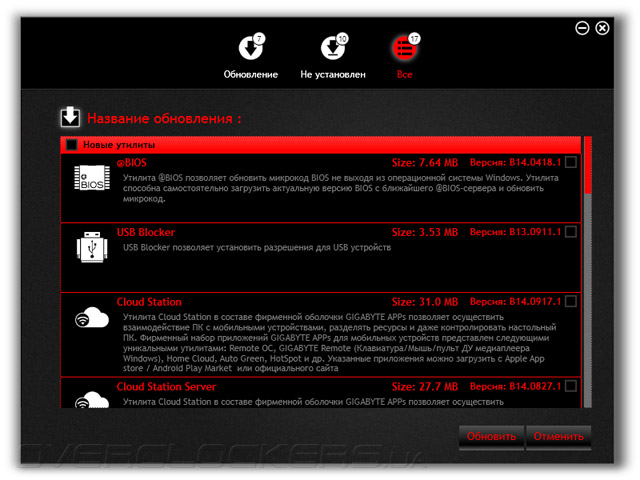The width and height of the screenshot is (640, 480).
Task: Click the download icon beside Название обновления
Action: (70, 118)
